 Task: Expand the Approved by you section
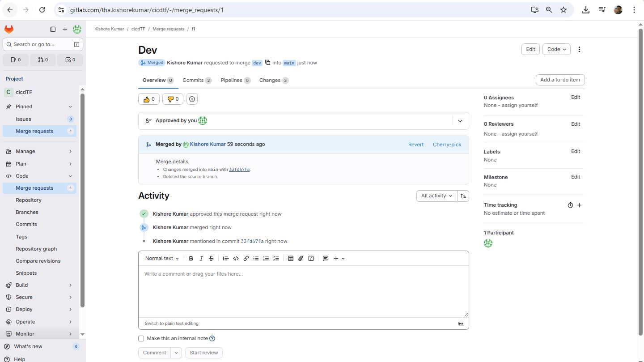click(460, 121)
